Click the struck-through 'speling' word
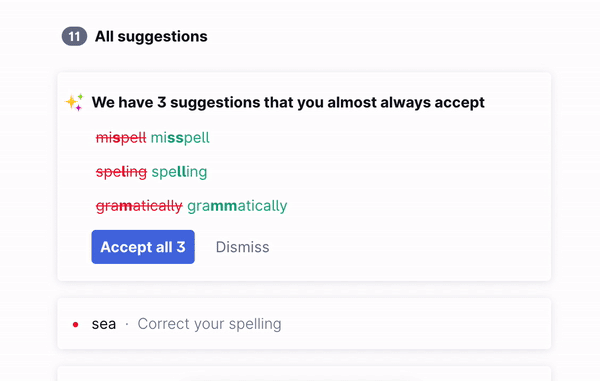The height and width of the screenshot is (381, 600). pos(121,172)
